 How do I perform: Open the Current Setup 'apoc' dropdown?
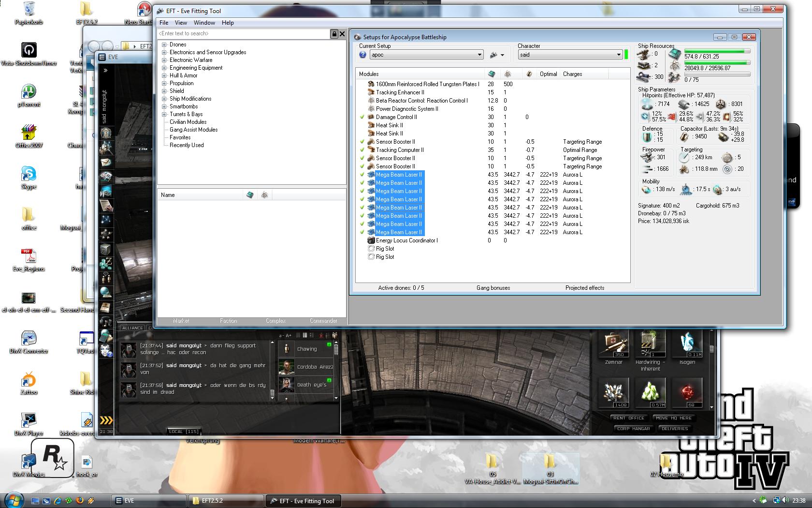[x=479, y=55]
